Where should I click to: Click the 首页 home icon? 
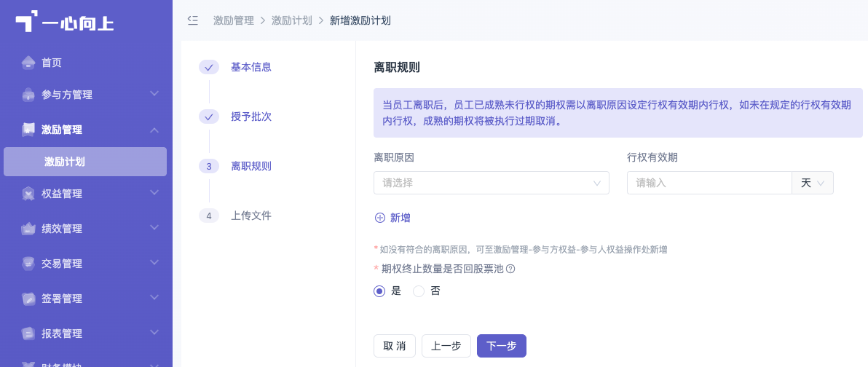[28, 63]
